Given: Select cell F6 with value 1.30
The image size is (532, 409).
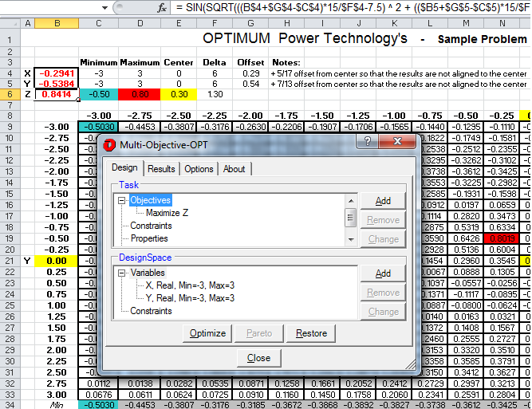Looking at the screenshot, I should click(215, 94).
